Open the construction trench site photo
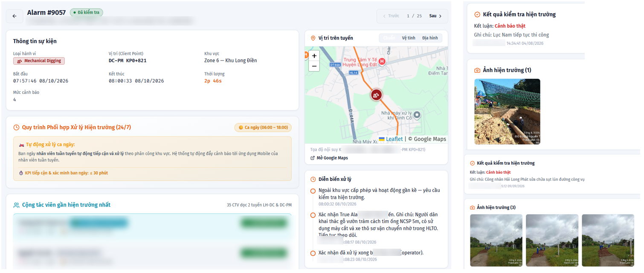This screenshot has width=644, height=273. coord(508,112)
